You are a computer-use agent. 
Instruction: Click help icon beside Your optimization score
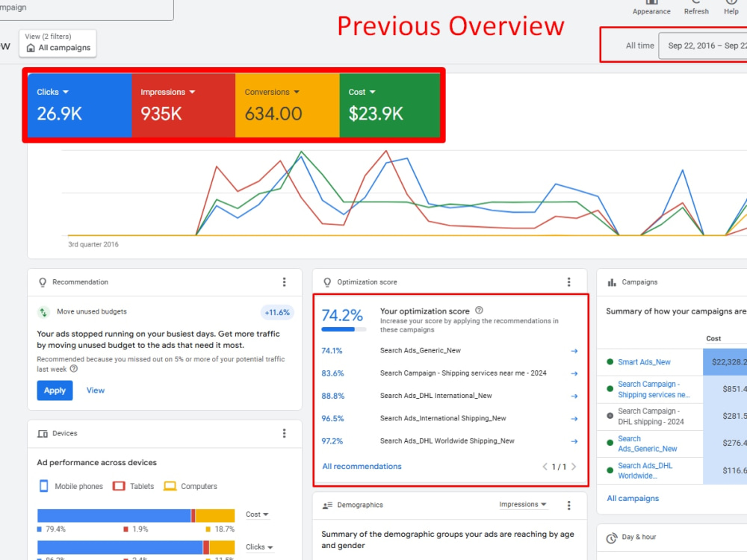(480, 310)
